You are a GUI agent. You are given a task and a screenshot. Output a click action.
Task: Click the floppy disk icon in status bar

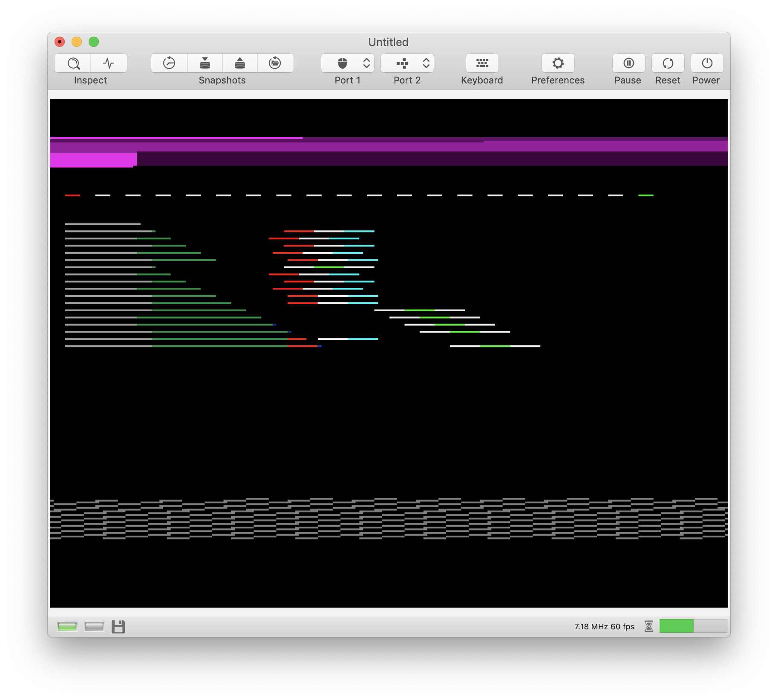tap(118, 626)
